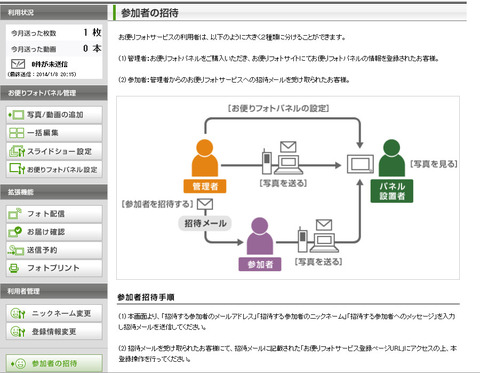
Task: Click the smiley icon beside 参加者の招待
Action: pyautogui.click(x=18, y=363)
